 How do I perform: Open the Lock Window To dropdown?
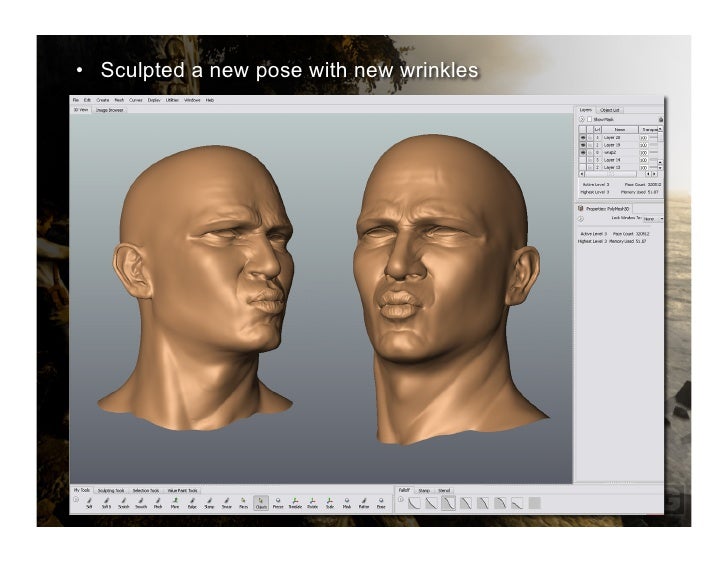(x=651, y=218)
